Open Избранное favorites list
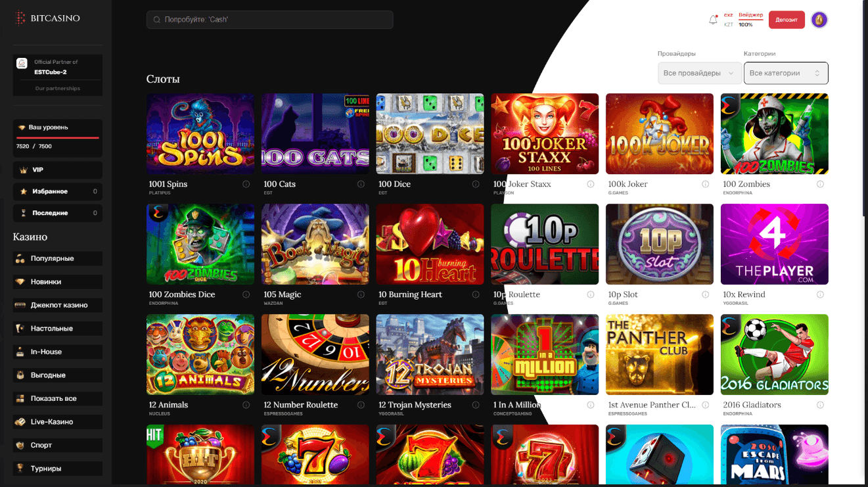Image resolution: width=868 pixels, height=487 pixels. tap(58, 191)
